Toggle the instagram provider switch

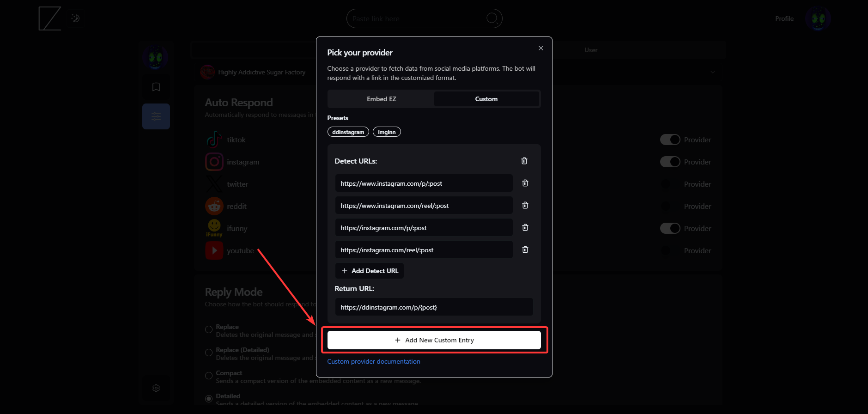click(x=670, y=162)
